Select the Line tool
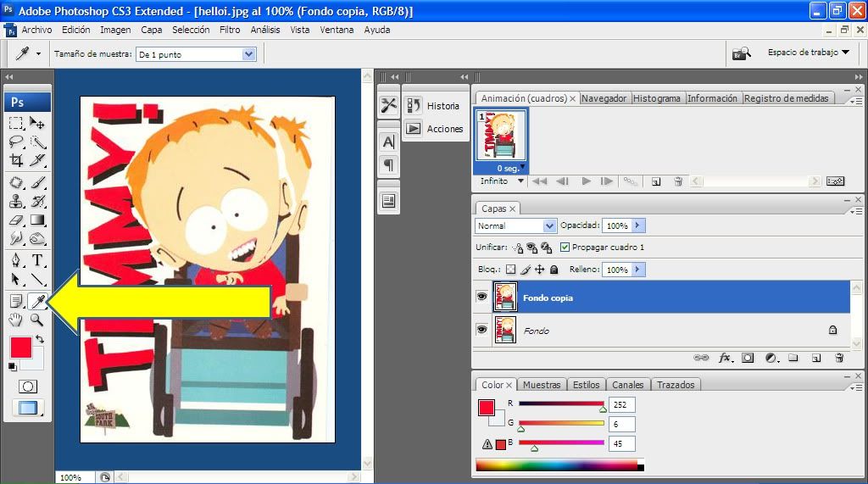This screenshot has height=484, width=868. click(x=37, y=279)
